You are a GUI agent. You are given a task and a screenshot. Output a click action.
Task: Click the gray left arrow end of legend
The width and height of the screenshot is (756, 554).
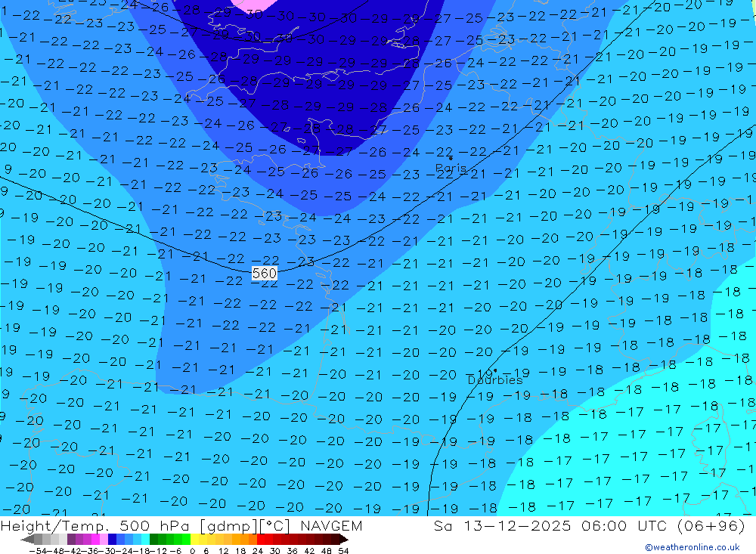coord(27,540)
